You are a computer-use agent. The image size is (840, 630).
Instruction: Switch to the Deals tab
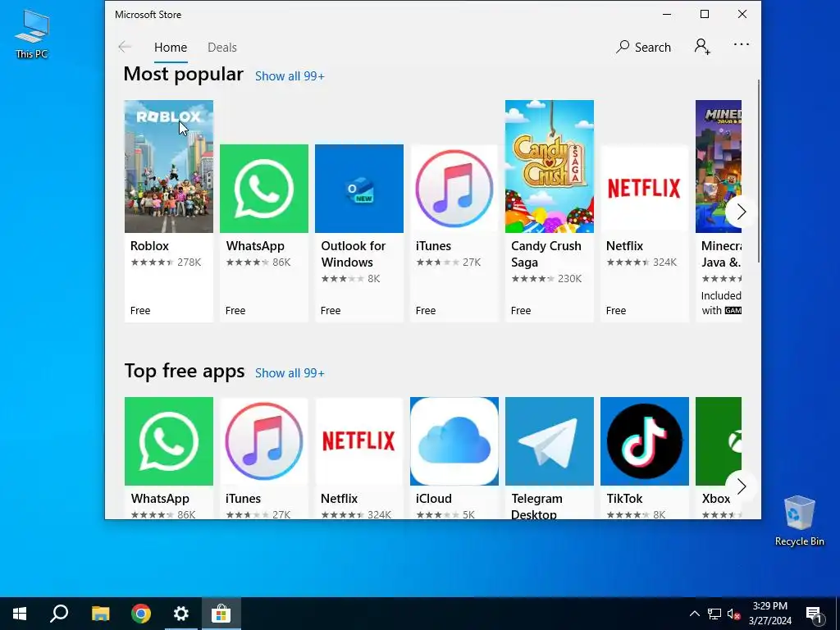221,47
